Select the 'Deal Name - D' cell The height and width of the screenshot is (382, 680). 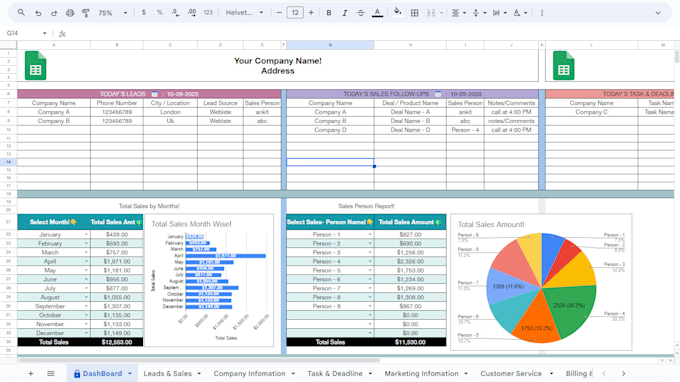pyautogui.click(x=410, y=130)
